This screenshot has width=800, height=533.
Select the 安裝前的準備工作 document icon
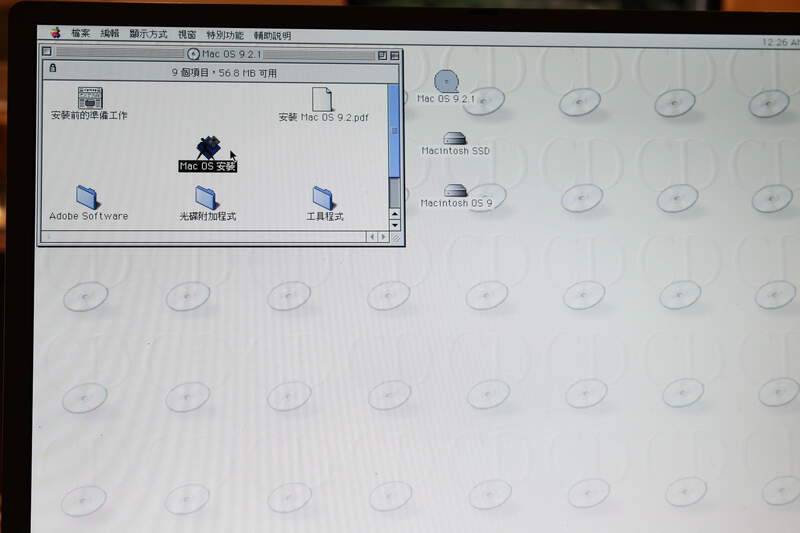coord(90,98)
